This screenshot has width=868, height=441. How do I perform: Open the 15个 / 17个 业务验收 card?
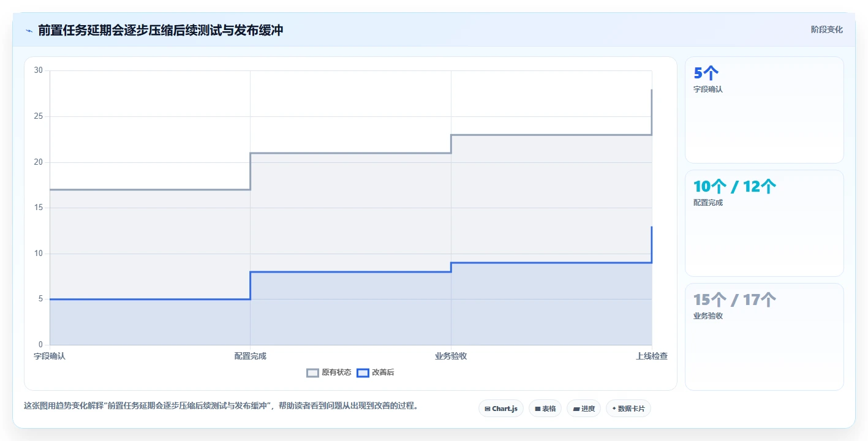click(764, 337)
